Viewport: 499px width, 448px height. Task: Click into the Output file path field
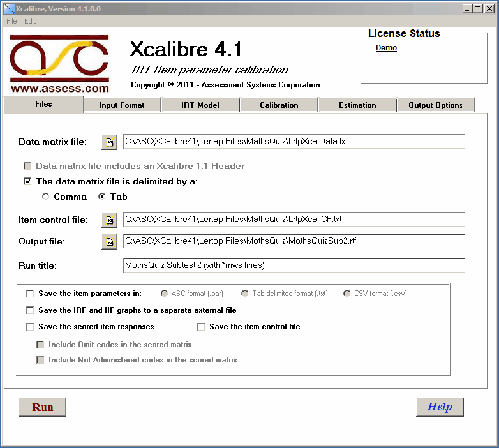[294, 241]
